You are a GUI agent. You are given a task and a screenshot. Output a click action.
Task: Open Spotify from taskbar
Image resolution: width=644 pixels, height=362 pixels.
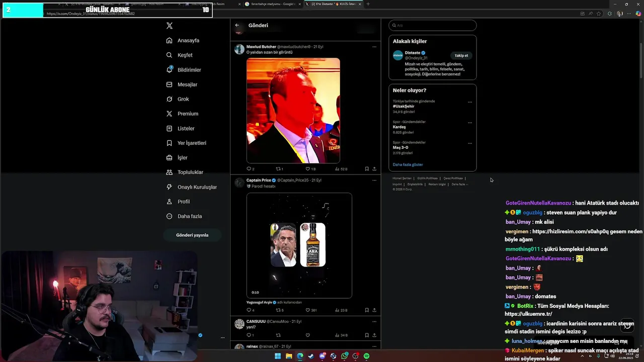point(367,356)
